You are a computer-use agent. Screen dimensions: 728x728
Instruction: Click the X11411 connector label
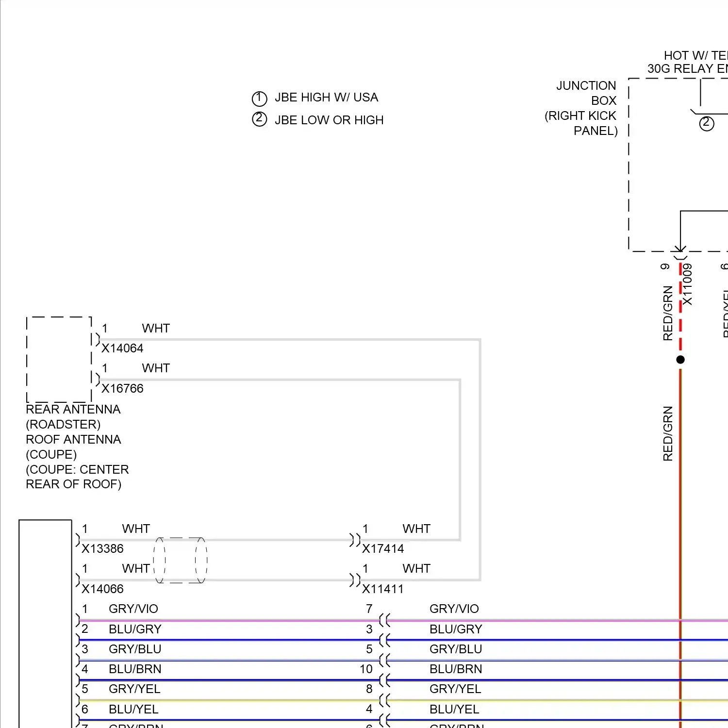coord(383,589)
